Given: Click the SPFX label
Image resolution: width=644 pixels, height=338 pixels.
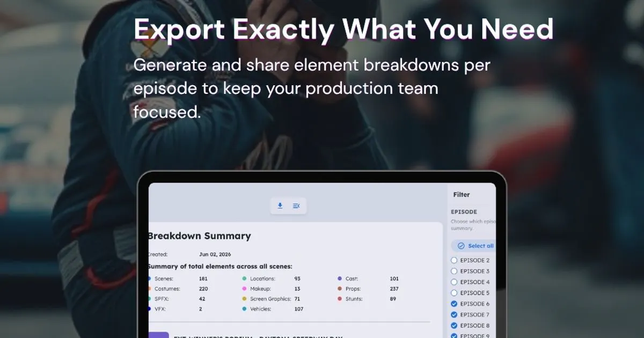Looking at the screenshot, I should coord(162,299).
